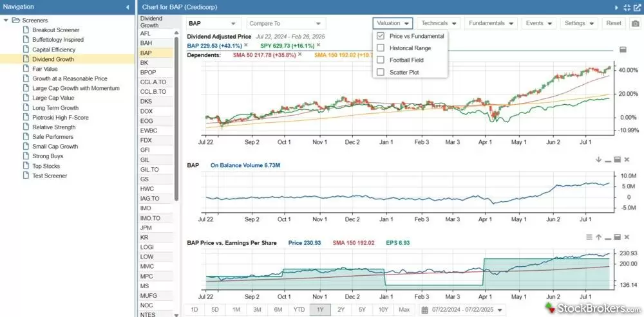This screenshot has width=644, height=317.
Task: Minimize the On Balance Volume pane
Action: coord(607,160)
